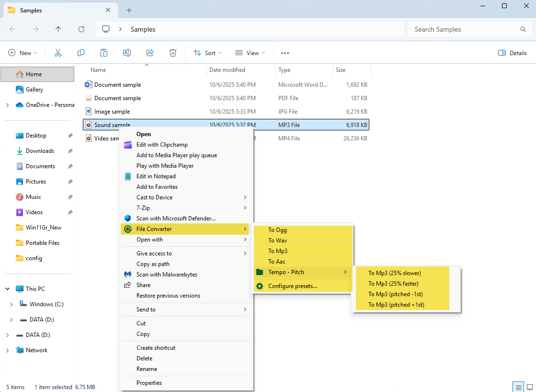Switch to large thumbnails view in status bar
The height and width of the screenshot is (392, 536).
tap(530, 387)
